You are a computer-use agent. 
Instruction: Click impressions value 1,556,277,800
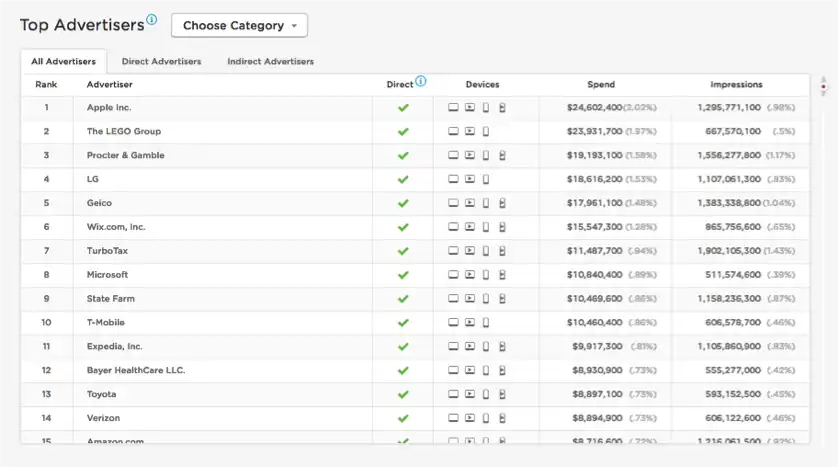(x=729, y=155)
